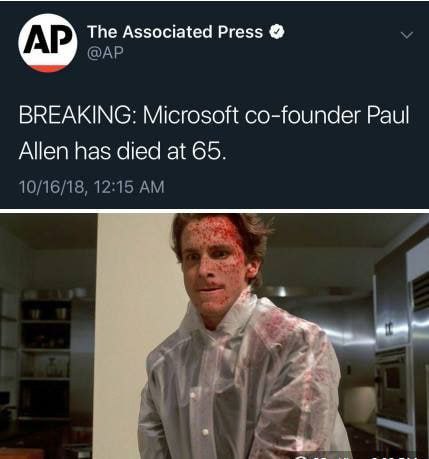Select the word Microsoft in the tweet
Viewport: 429px width, 459px height.
[x=190, y=115]
